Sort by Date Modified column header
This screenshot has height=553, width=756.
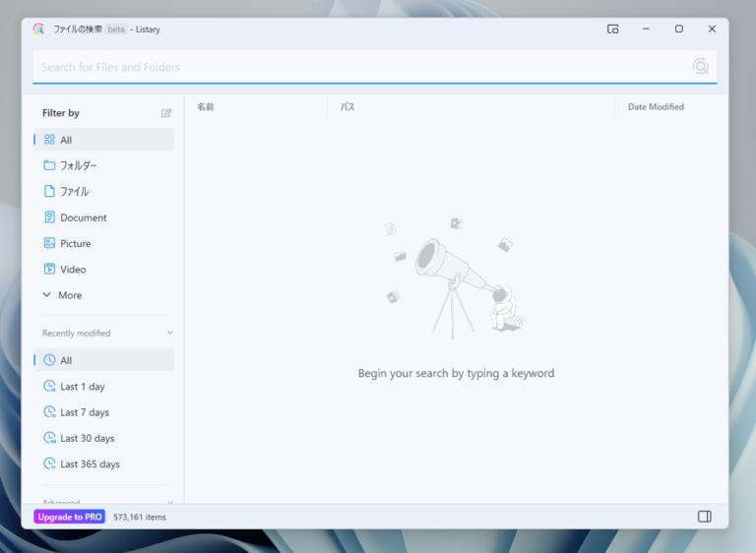656,107
